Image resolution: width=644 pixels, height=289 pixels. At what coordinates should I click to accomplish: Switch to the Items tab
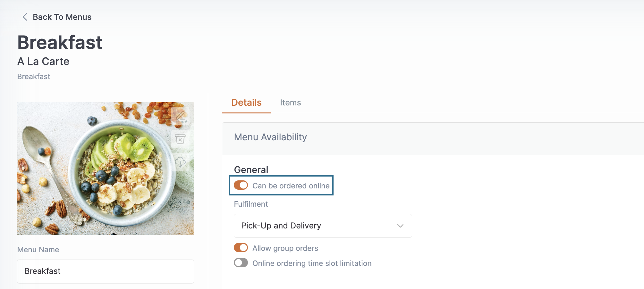click(x=291, y=103)
